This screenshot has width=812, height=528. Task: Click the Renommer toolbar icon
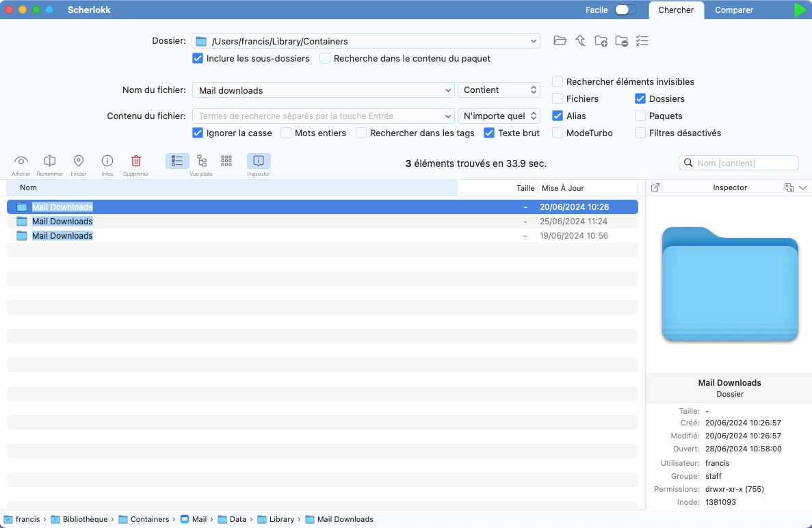pyautogui.click(x=50, y=161)
